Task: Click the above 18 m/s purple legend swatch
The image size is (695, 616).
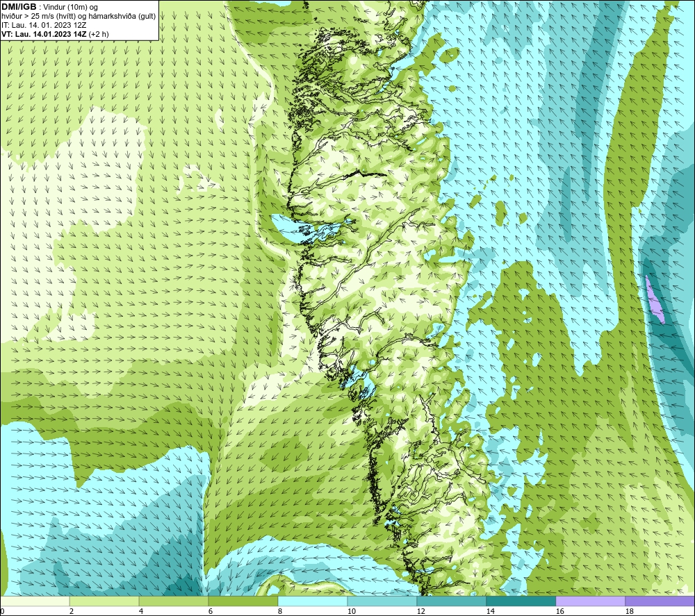Action: pyautogui.click(x=660, y=601)
